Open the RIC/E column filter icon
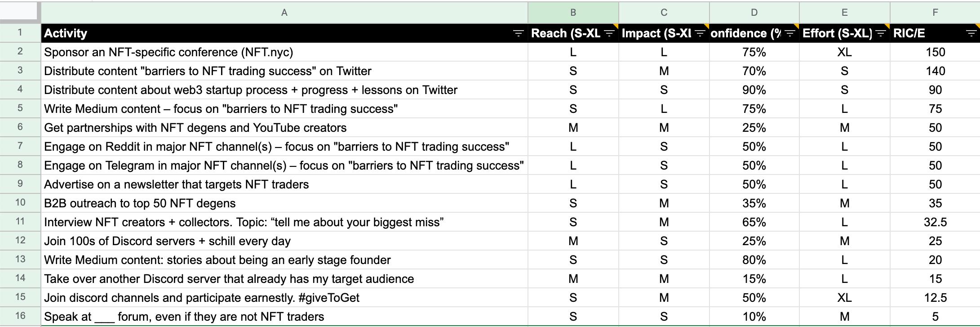The height and width of the screenshot is (327, 980). [x=971, y=33]
